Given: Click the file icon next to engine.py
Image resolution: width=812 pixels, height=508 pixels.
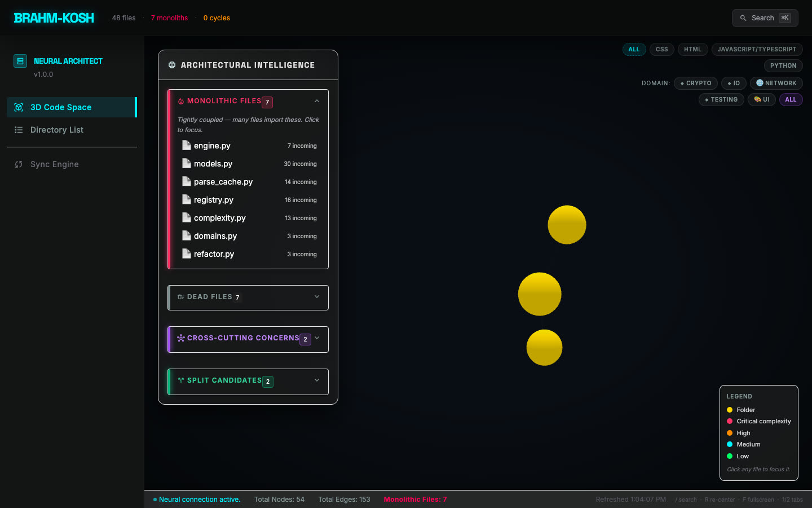Looking at the screenshot, I should (x=187, y=145).
